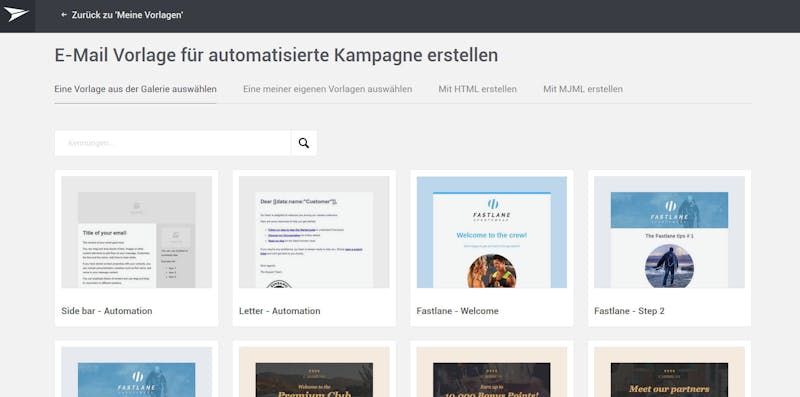Open the Premium Club template preview
This screenshot has height=397, width=800.
(314, 372)
